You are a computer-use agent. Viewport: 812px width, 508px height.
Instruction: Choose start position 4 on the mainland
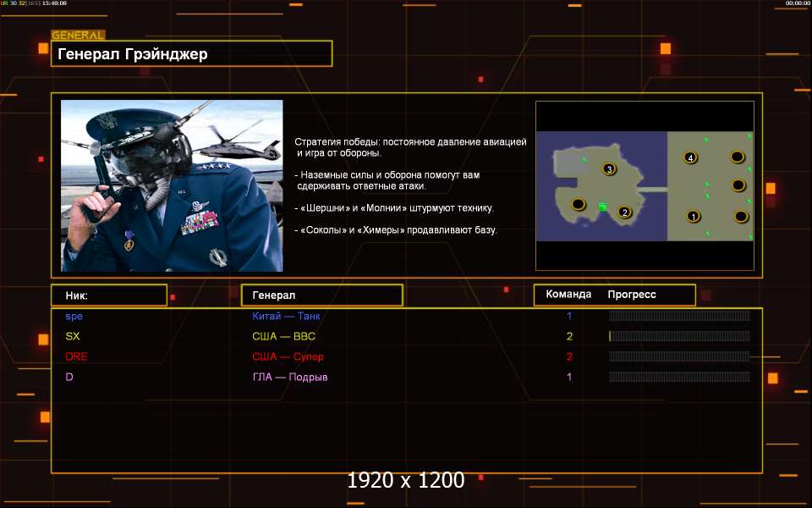691,158
